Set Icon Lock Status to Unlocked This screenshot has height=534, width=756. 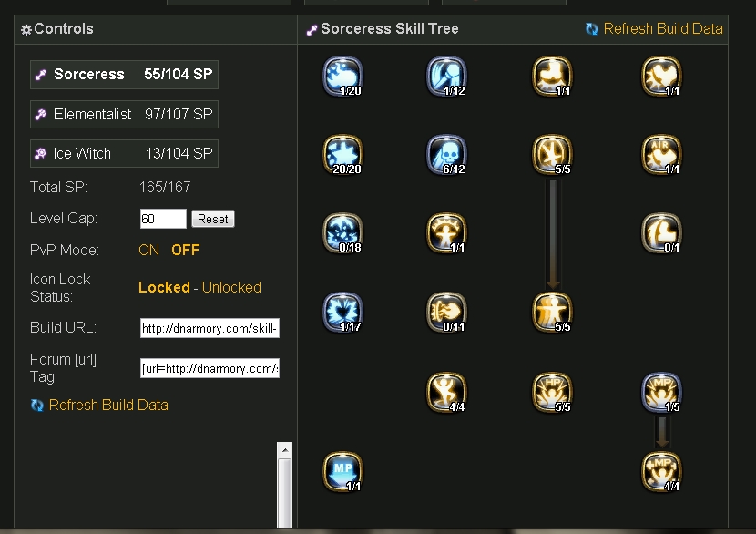point(231,287)
